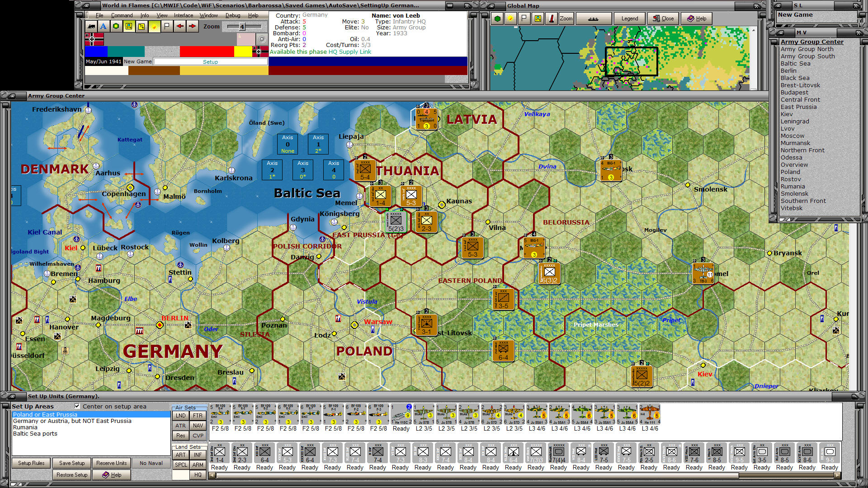Click the 6-4 armor counter south of Brest-Litovsk
868x488 pixels.
pos(503,350)
